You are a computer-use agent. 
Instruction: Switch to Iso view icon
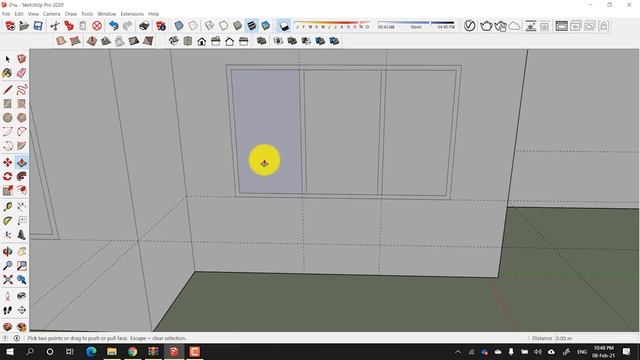pos(174,41)
